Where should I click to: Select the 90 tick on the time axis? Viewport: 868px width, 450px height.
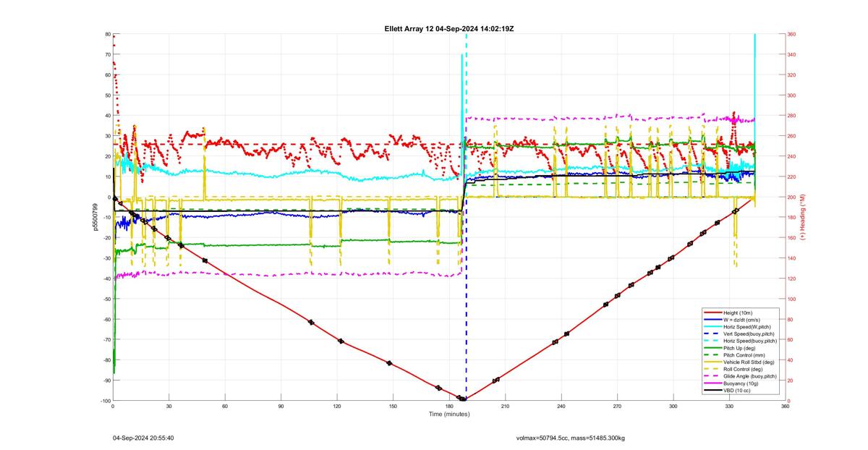(x=281, y=407)
